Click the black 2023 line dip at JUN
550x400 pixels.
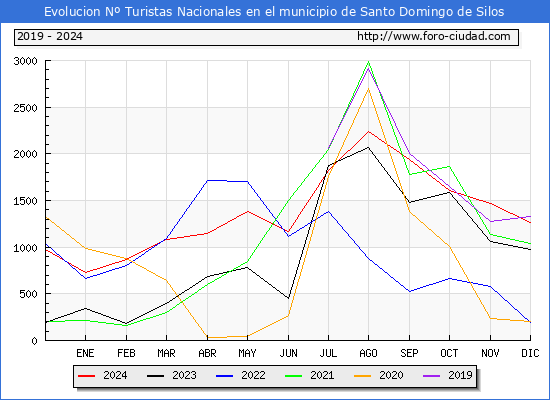[x=288, y=298]
